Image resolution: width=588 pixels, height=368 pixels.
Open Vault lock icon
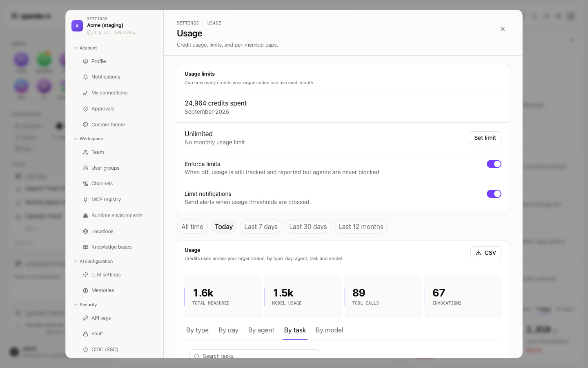pos(85,334)
